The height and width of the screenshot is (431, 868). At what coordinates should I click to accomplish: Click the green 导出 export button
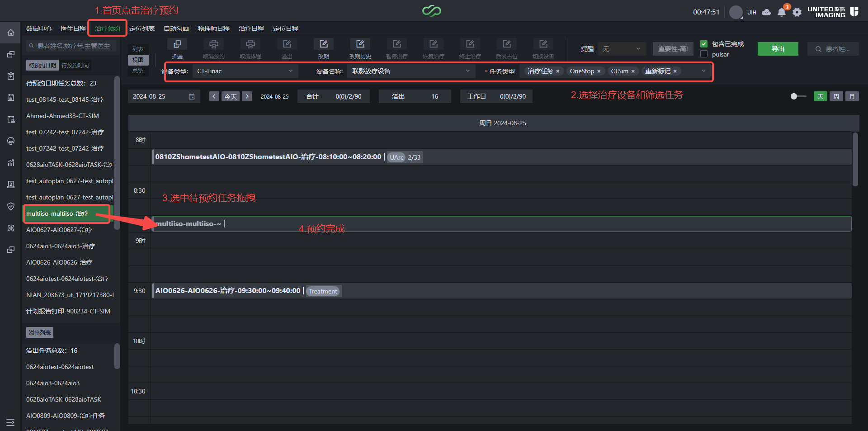point(778,49)
